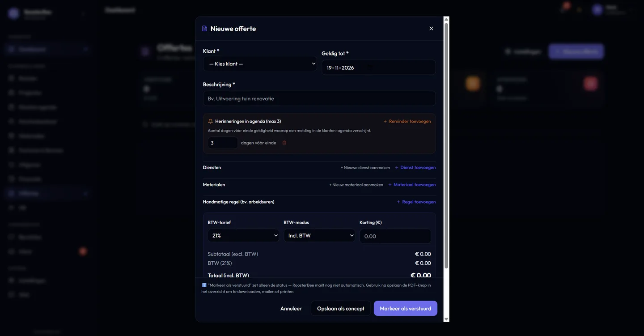Click the BTW (21%) summary label
Screen dimensions: 644x336
click(220, 263)
